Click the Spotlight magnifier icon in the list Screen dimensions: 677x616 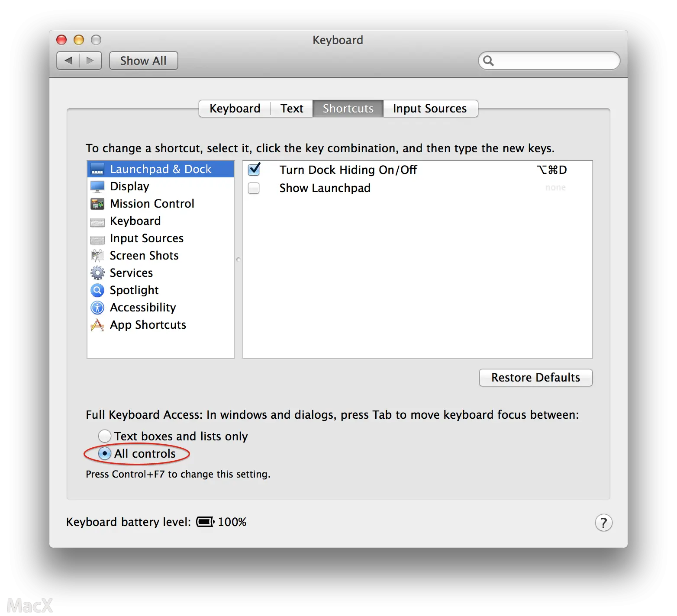[x=97, y=290]
